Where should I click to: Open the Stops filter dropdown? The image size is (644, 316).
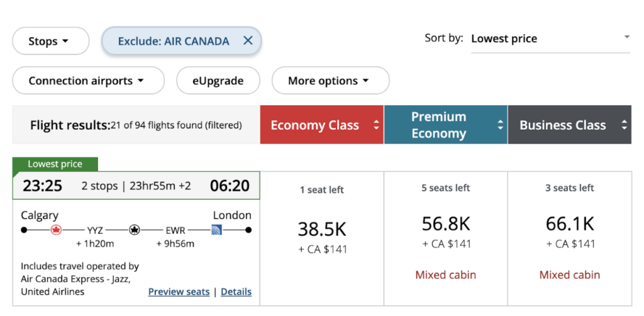click(x=50, y=42)
